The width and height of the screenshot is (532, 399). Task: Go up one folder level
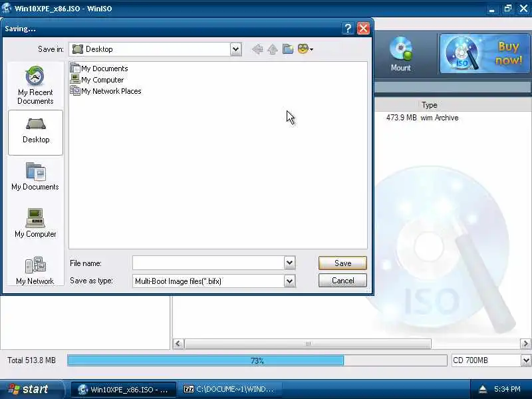point(273,49)
